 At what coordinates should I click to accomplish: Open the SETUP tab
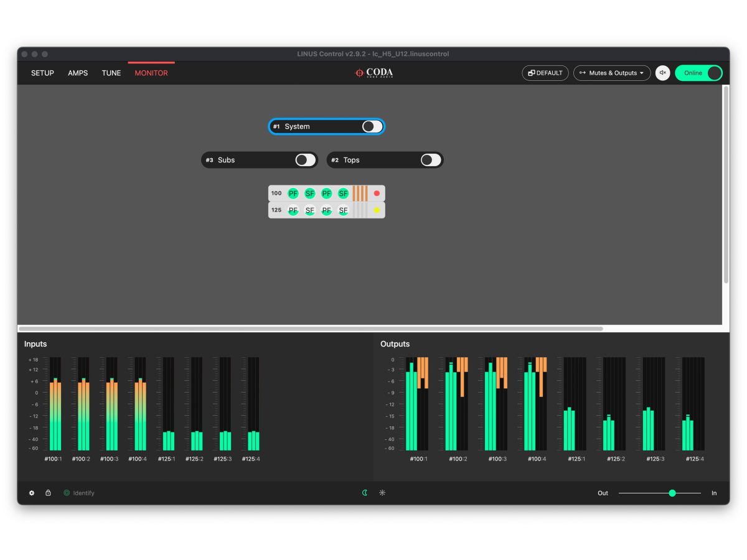click(x=42, y=73)
